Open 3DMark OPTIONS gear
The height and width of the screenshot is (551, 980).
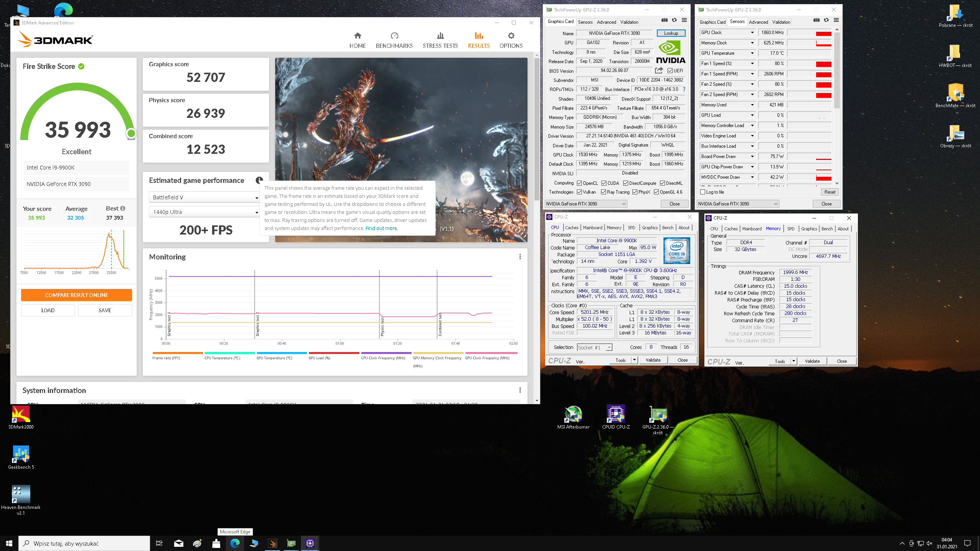pos(511,40)
